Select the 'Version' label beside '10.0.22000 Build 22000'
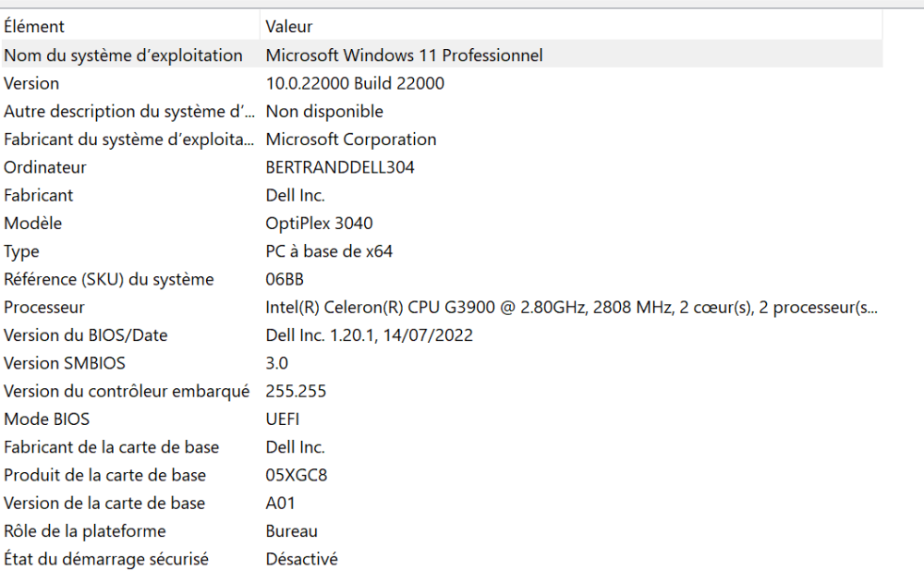 pyautogui.click(x=31, y=84)
